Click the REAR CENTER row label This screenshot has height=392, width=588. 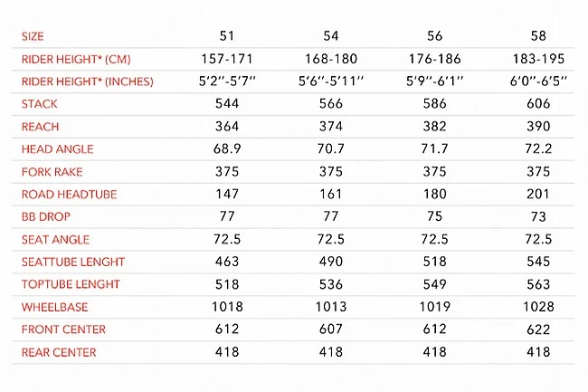58,352
